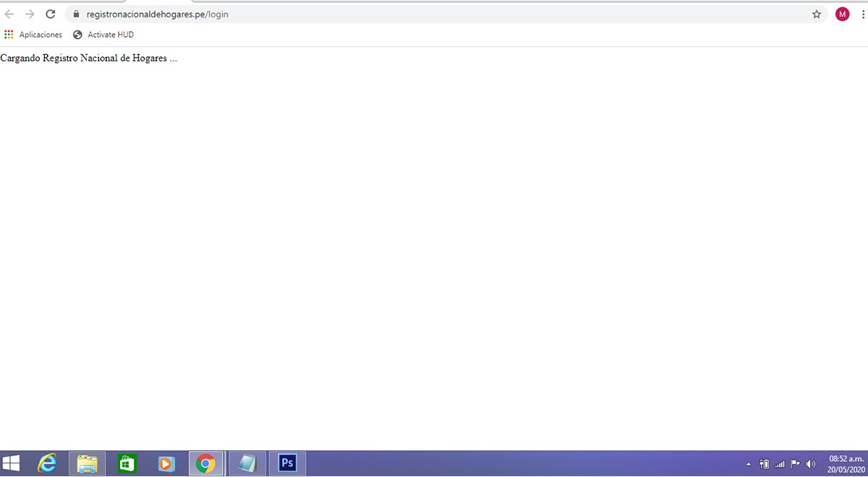
Task: Click the forward navigation arrow
Action: pos(30,14)
